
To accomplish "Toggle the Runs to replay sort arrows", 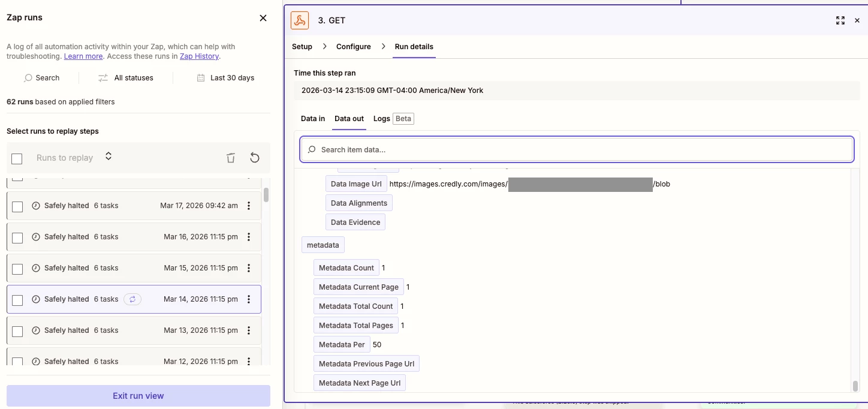I will tap(108, 157).
